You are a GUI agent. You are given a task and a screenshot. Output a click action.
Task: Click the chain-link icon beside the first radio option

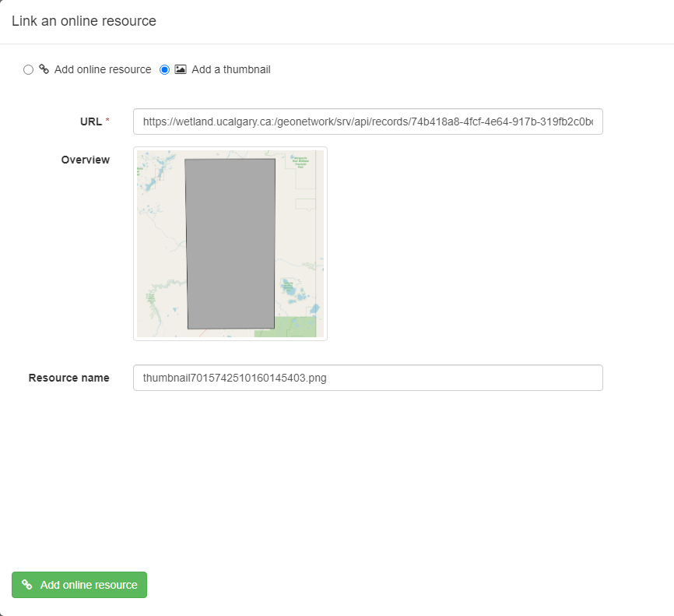tap(44, 69)
